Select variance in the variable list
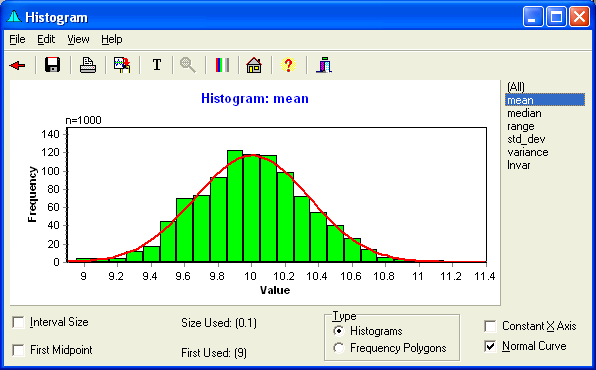The height and width of the screenshot is (370, 596). coord(528,152)
